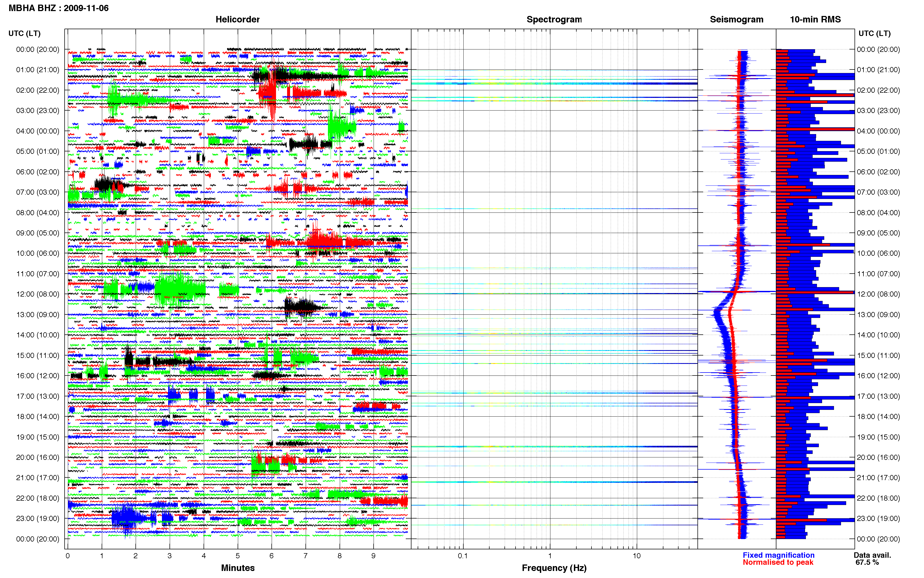
Task: Click '16:00 (12:00)' beside the RMS panel
Action: point(878,376)
